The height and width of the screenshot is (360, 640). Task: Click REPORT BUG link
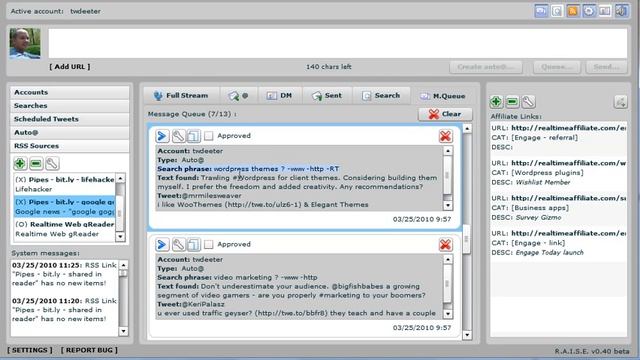[x=89, y=350]
